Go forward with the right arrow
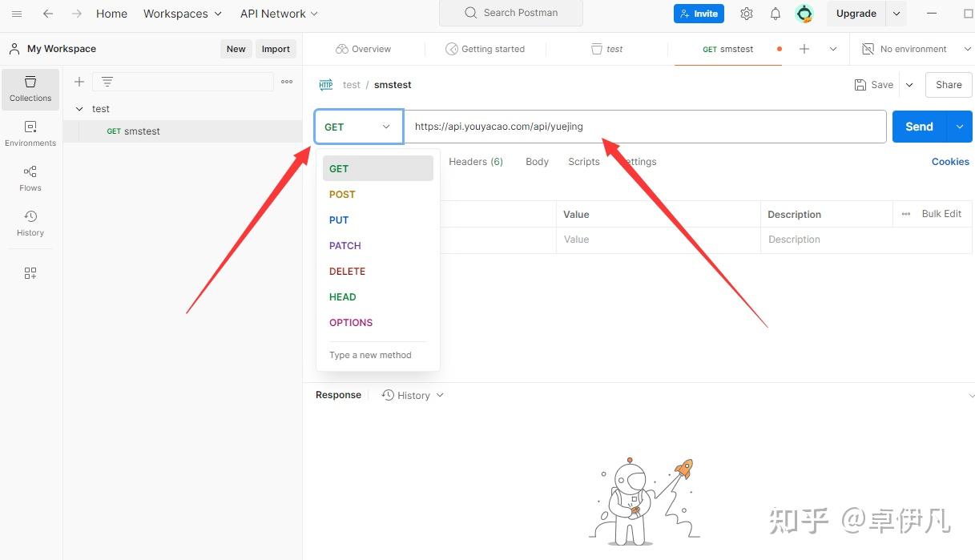Screen dimensions: 975x560 (x=77, y=14)
